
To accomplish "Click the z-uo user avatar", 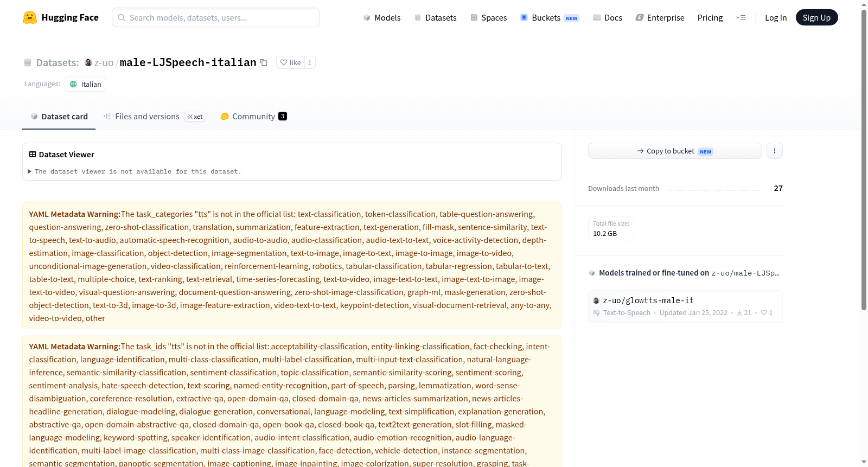I will click(88, 62).
